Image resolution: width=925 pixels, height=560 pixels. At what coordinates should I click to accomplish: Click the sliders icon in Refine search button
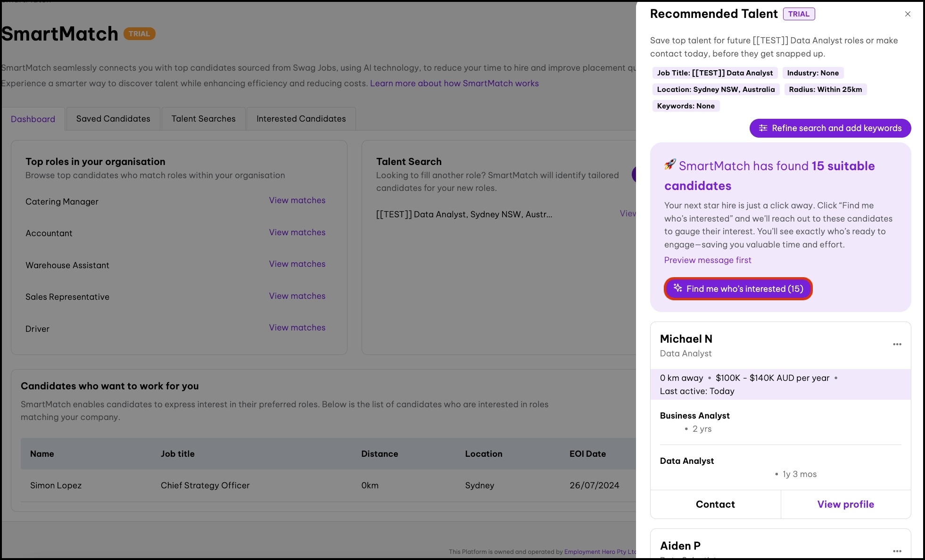point(763,128)
